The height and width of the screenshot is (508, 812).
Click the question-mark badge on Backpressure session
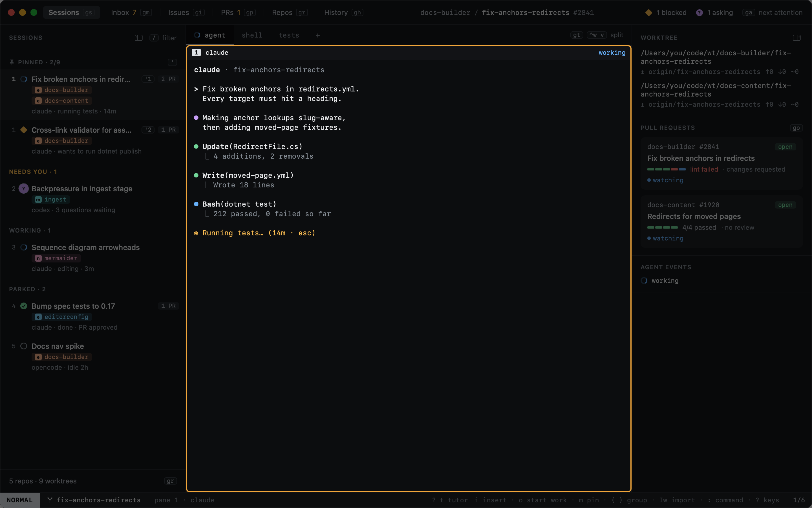23,189
